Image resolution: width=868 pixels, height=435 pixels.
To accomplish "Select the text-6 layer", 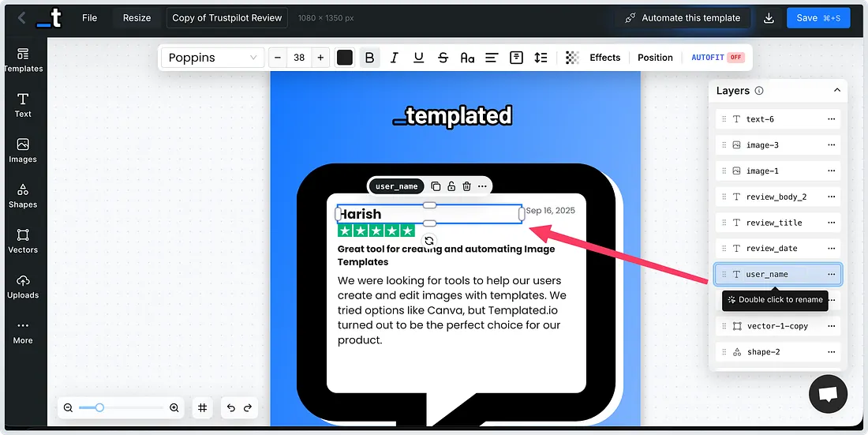I will click(x=778, y=119).
